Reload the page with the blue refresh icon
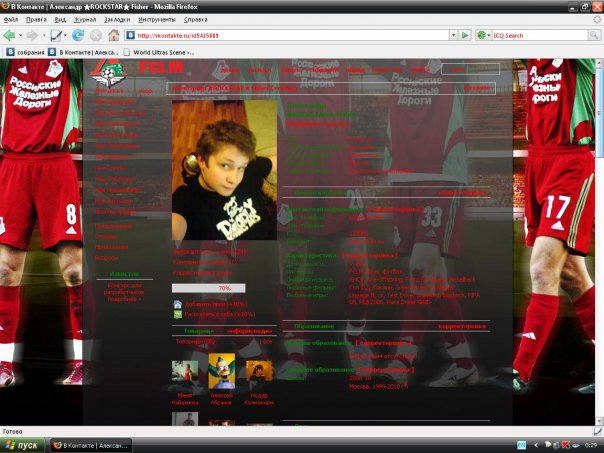Screen dimensions: 604x453 [x=78, y=35]
